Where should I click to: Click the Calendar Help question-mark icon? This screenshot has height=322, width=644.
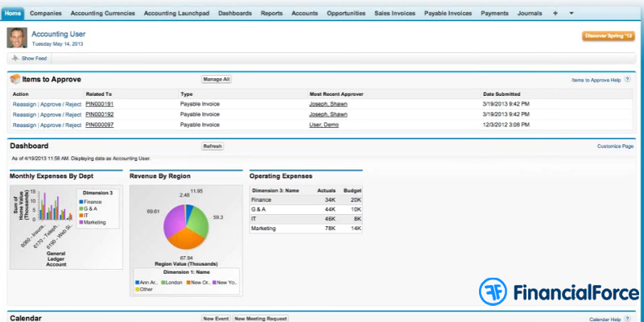[x=628, y=319]
